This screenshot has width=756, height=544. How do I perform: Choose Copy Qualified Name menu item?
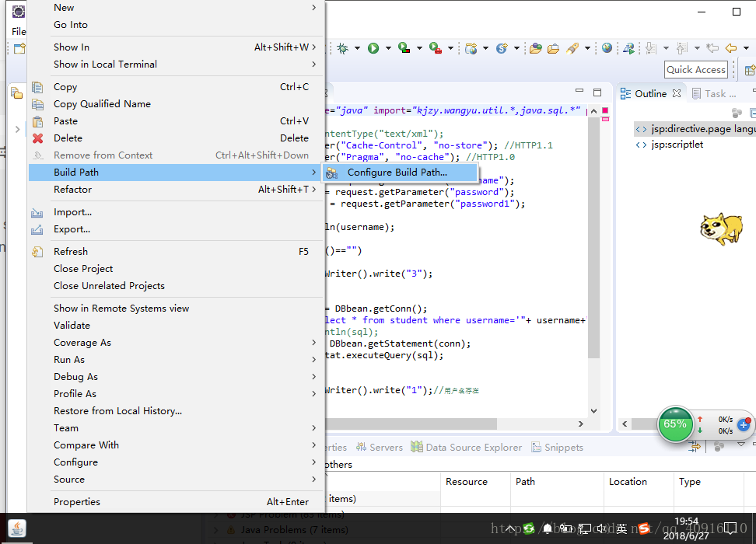tap(176, 104)
